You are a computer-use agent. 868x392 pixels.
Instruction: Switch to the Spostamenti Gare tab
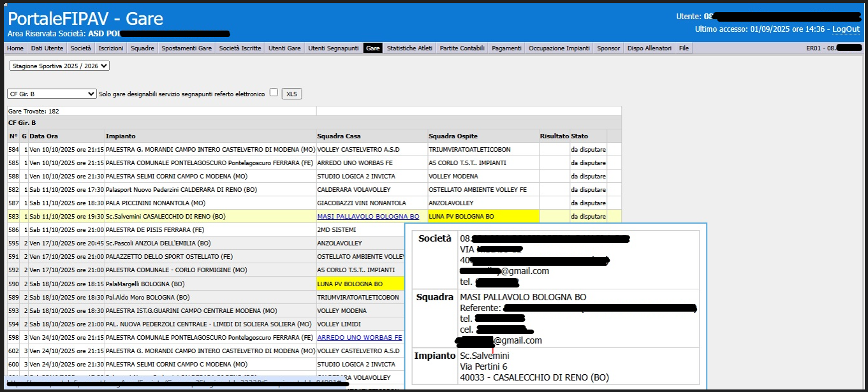[186, 48]
